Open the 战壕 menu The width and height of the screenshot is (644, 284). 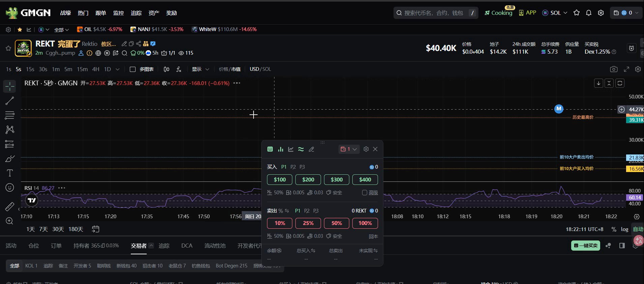(66, 13)
